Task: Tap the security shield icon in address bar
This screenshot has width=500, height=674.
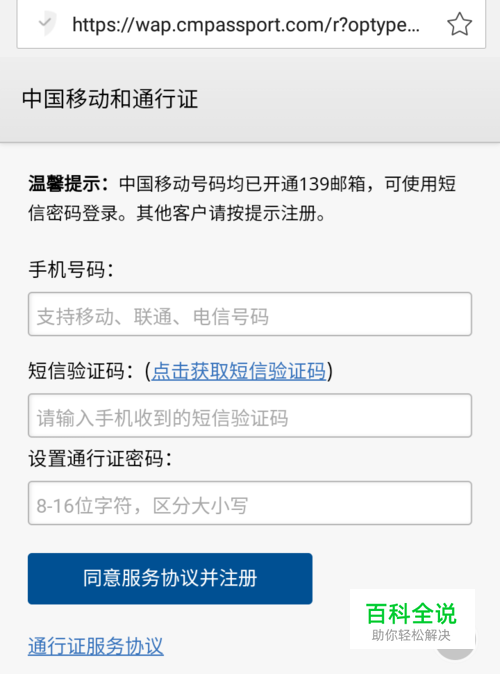Action: (47, 23)
